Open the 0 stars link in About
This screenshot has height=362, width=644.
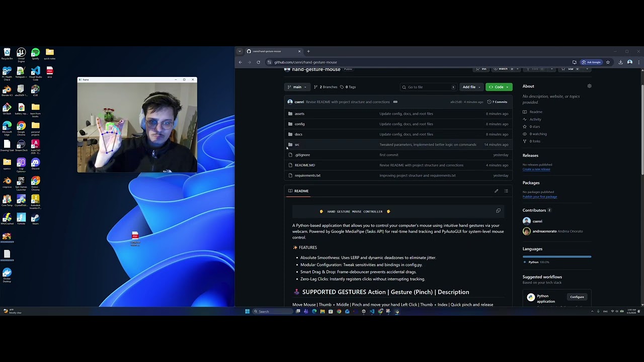coord(531,127)
